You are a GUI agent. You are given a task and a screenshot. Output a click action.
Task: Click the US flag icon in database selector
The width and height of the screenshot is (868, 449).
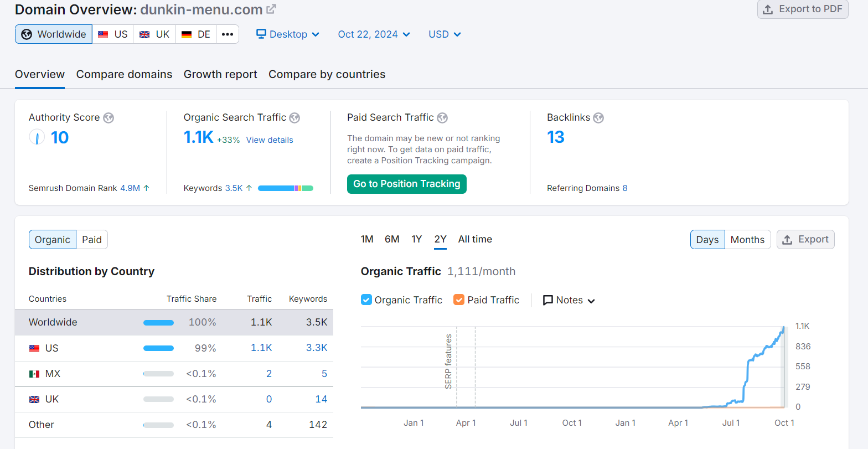pos(103,34)
